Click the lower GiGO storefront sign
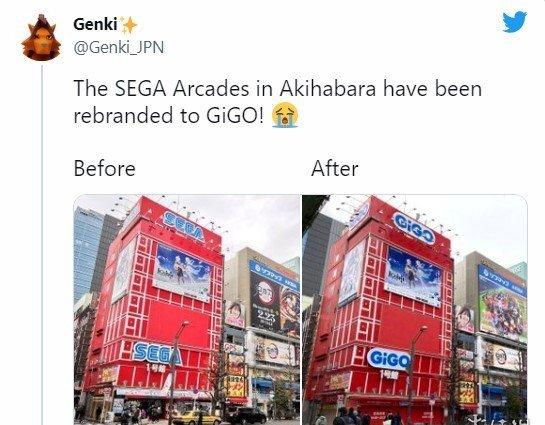This screenshot has width=545, height=425. 389,358
